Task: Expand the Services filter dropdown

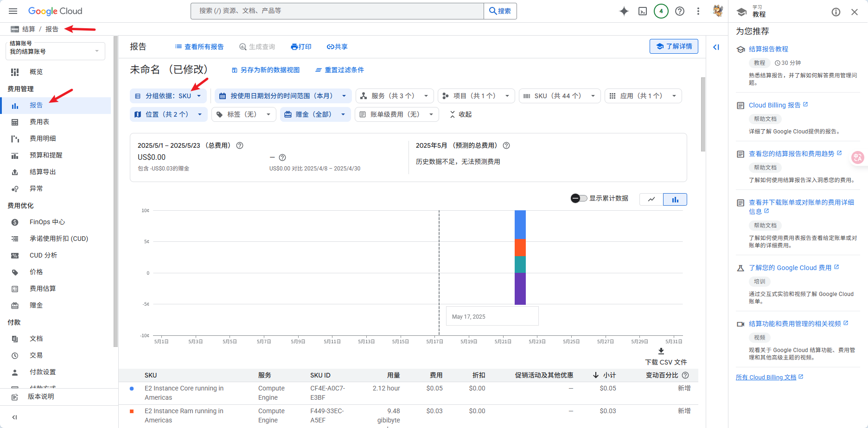Action: (394, 96)
